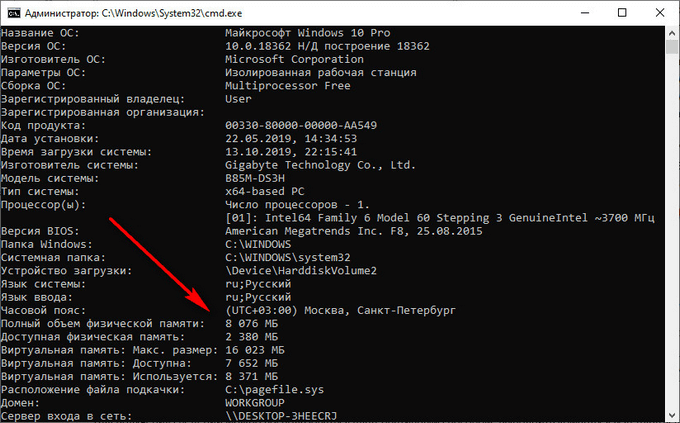Click 'ru;Русский' next to 'Язык ввода'

258,297
